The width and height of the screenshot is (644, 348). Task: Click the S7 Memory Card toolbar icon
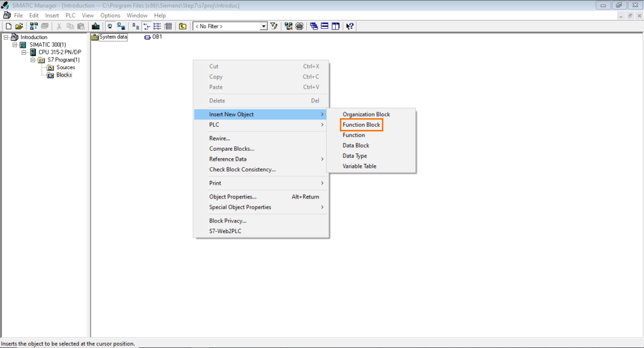(45, 26)
